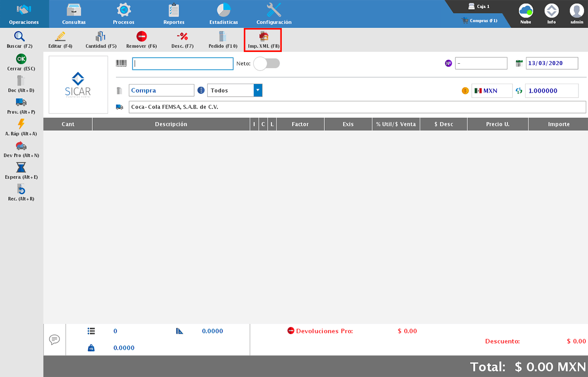Click the barcode entry input field
This screenshot has height=377, width=588.
183,64
